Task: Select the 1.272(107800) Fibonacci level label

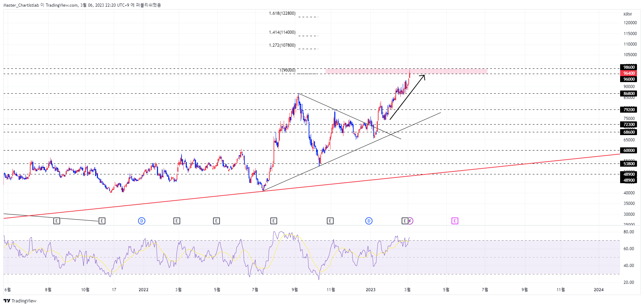Action: click(x=282, y=45)
